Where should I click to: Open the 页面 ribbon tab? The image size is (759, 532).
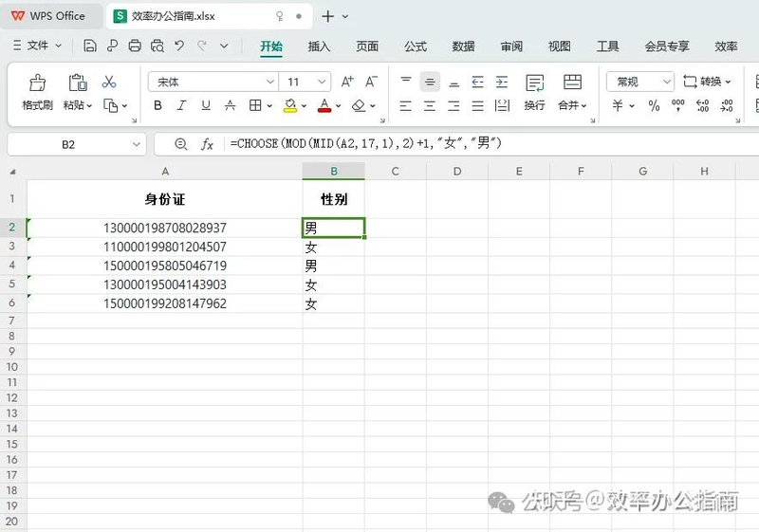(x=367, y=46)
